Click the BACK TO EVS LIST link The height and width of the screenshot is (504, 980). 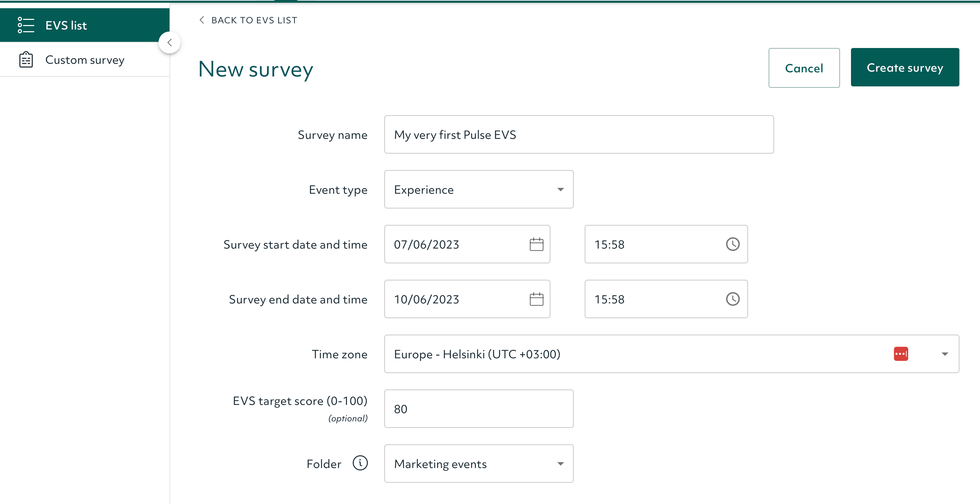254,20
